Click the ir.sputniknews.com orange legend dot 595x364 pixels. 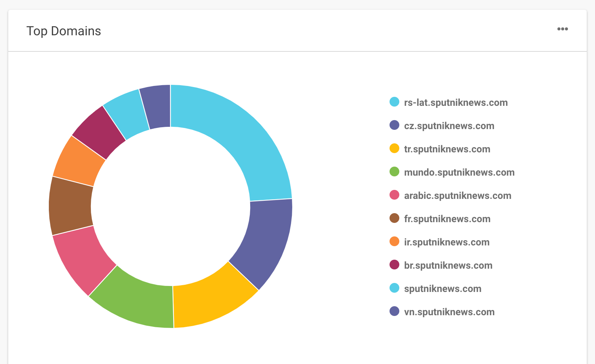394,241
